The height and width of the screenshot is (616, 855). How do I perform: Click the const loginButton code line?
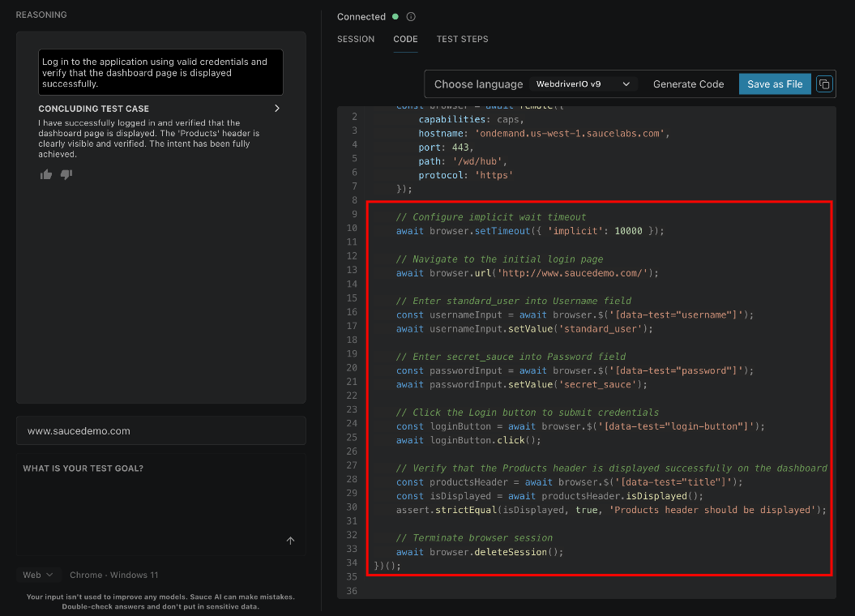click(580, 426)
